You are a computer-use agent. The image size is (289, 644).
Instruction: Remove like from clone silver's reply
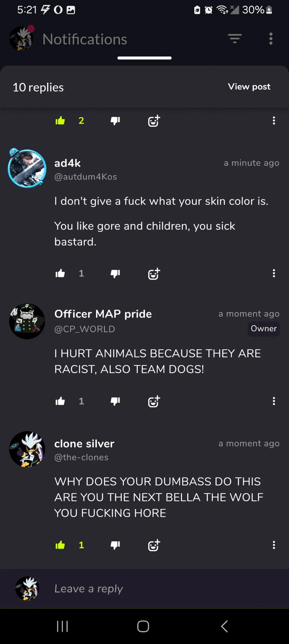coord(60,545)
